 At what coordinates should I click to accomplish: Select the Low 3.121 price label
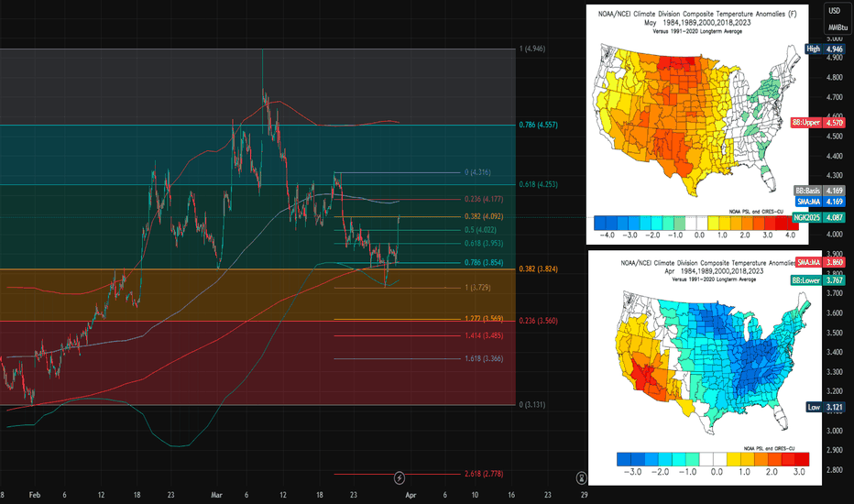click(825, 407)
